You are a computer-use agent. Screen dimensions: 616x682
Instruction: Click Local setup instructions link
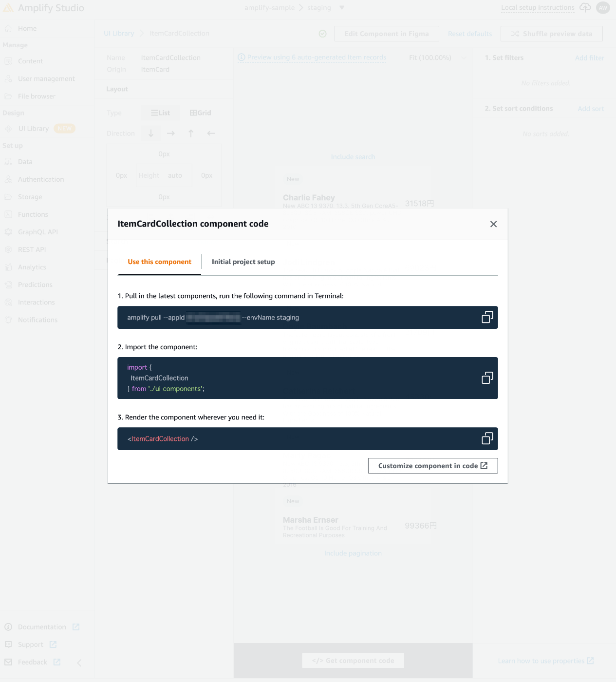538,8
